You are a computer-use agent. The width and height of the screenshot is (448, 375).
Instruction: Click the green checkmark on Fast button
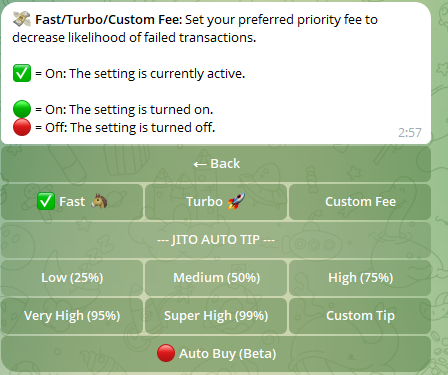coord(46,202)
